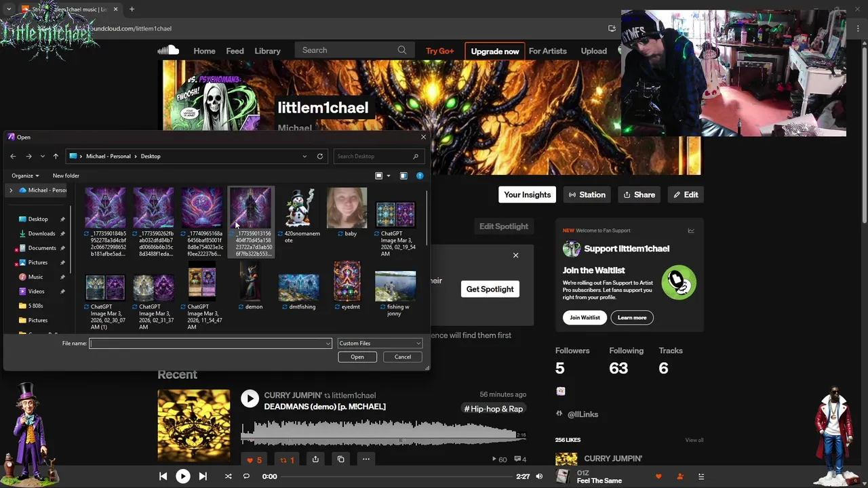Toggle the preview pane in Open dialog

pyautogui.click(x=403, y=176)
